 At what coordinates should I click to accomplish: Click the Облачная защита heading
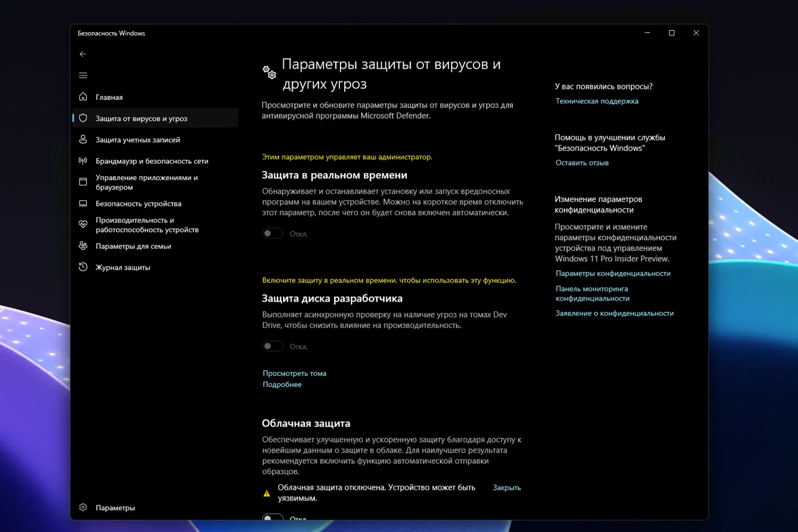(306, 423)
